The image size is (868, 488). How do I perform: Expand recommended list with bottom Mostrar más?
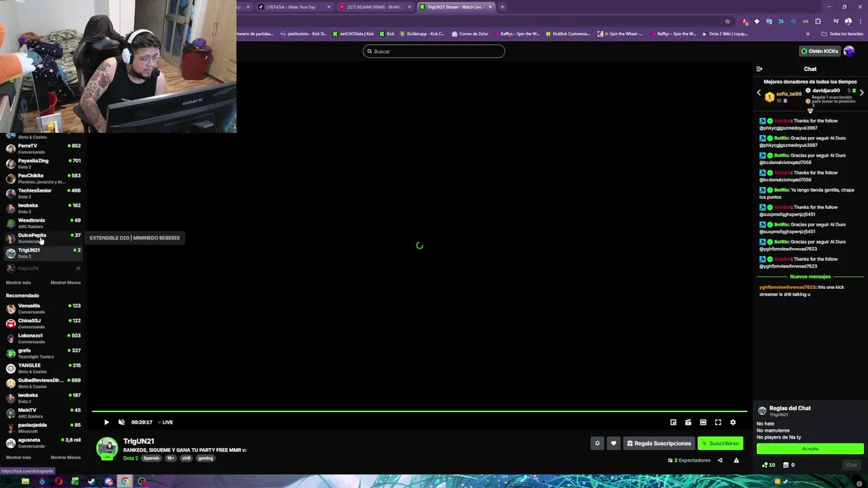(18, 457)
